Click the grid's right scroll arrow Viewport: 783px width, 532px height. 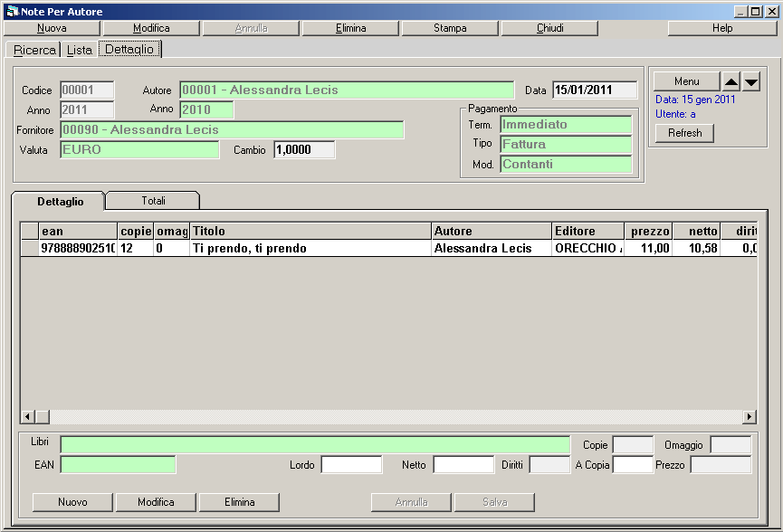click(749, 416)
